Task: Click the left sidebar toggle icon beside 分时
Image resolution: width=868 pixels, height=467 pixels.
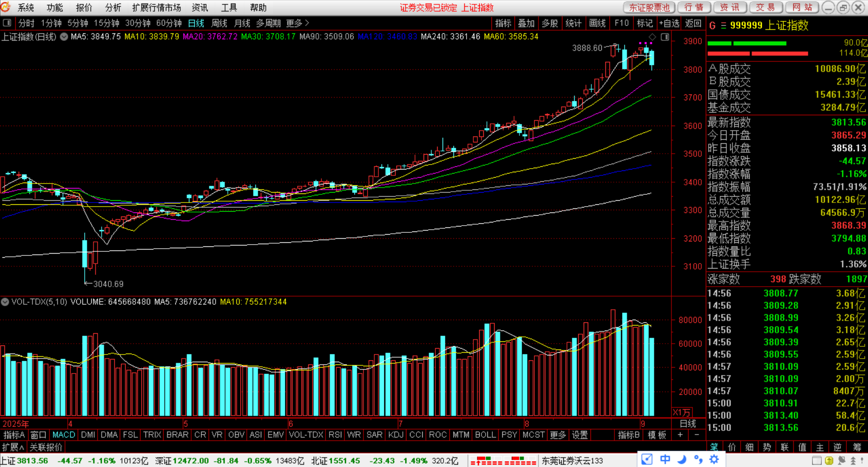Action: pos(7,23)
